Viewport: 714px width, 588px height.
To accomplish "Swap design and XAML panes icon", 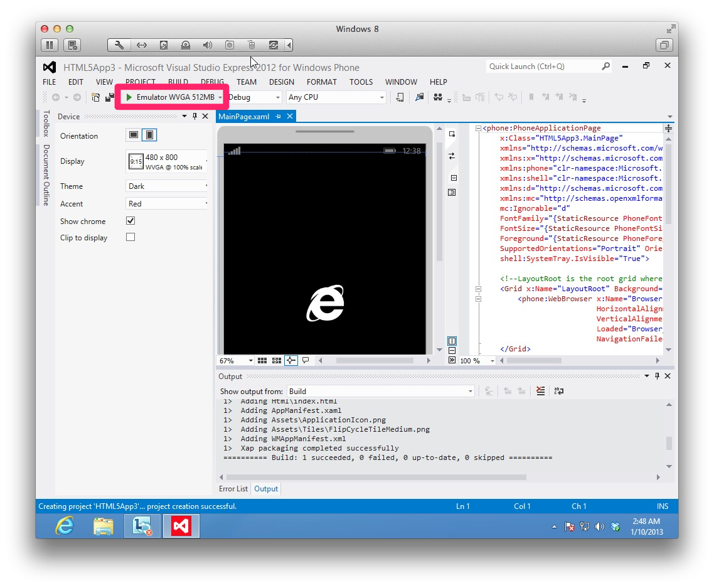I will 452,156.
